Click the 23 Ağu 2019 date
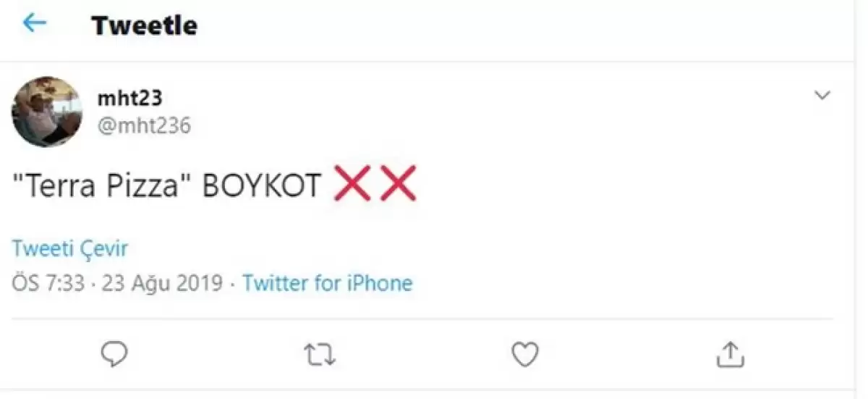 pos(162,282)
